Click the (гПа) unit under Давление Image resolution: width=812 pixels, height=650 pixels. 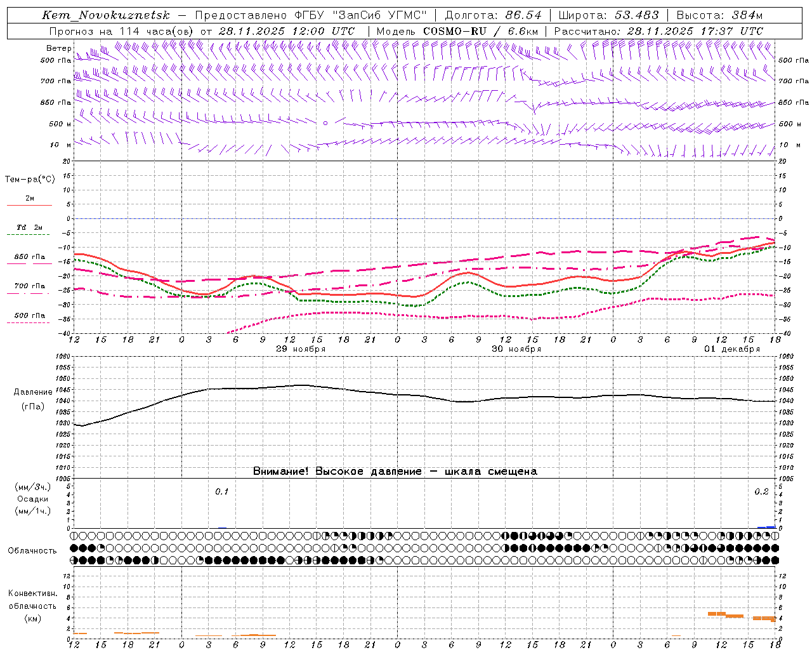pos(33,407)
